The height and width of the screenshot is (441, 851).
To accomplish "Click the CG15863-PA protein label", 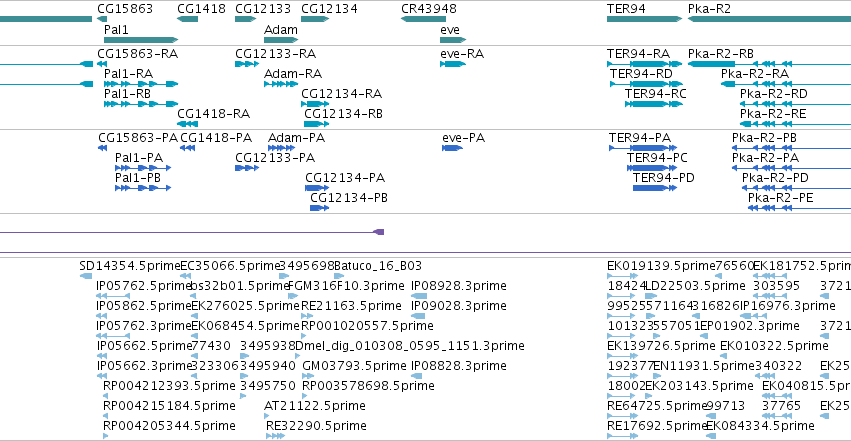I will point(138,138).
